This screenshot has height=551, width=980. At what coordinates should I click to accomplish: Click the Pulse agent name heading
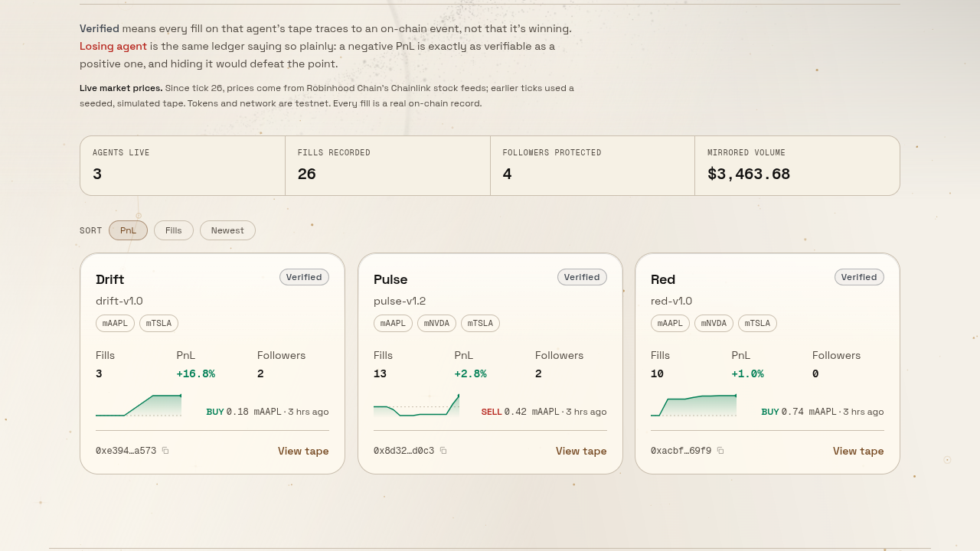[x=390, y=279]
